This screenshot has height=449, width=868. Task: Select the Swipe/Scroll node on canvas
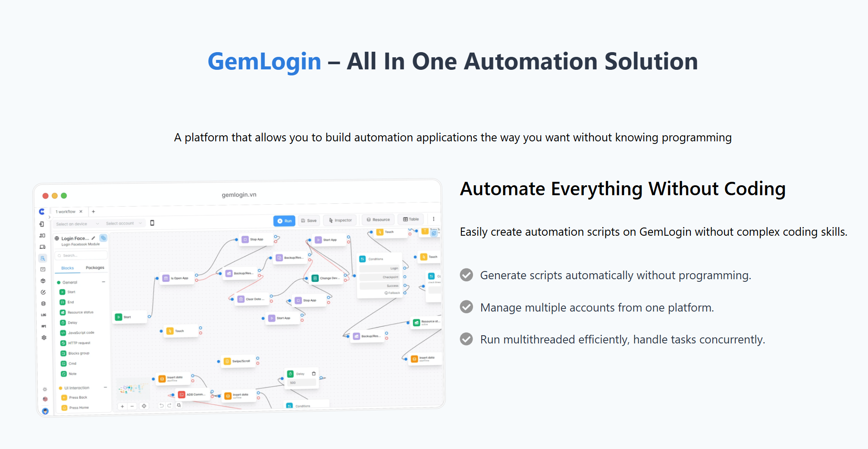pyautogui.click(x=238, y=361)
